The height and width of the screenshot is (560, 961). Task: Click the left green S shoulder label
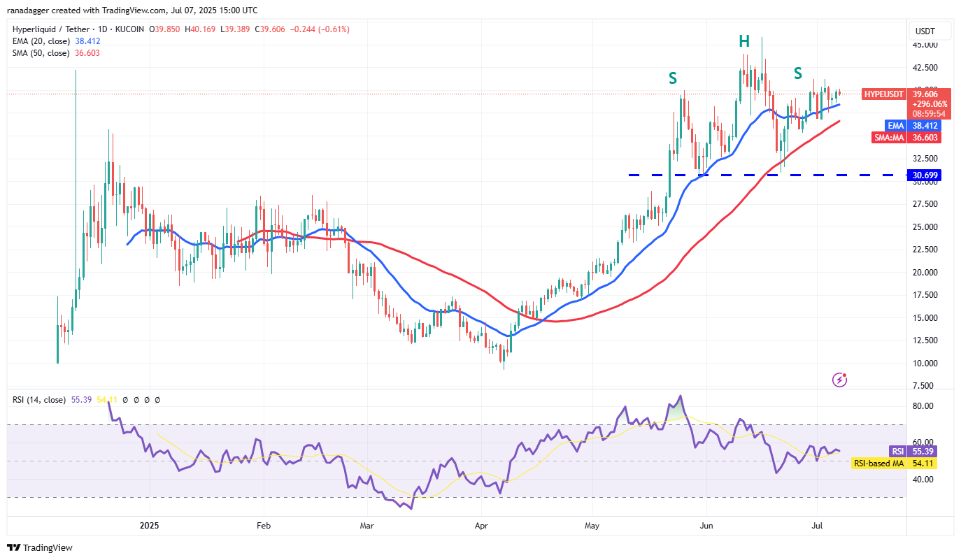(674, 77)
